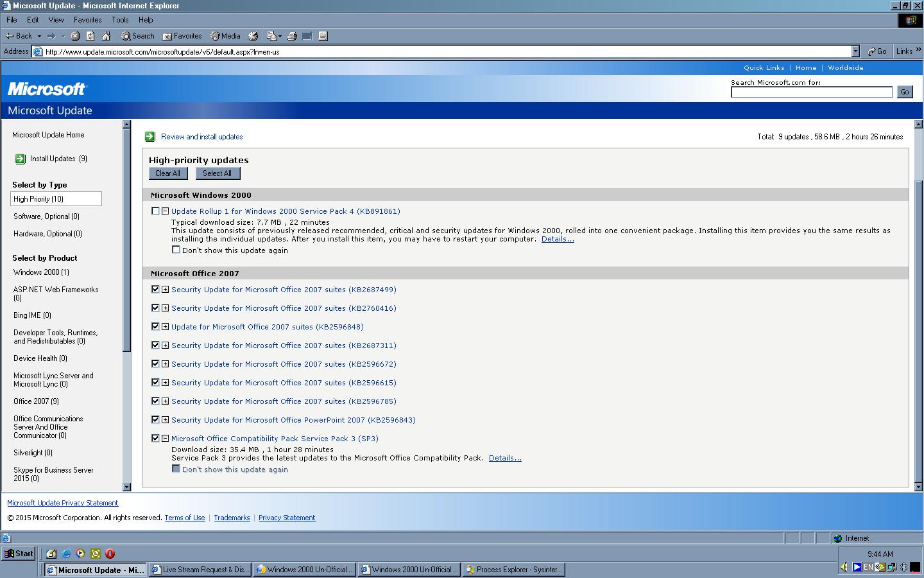Open the address bar dropdown arrow

coord(855,51)
